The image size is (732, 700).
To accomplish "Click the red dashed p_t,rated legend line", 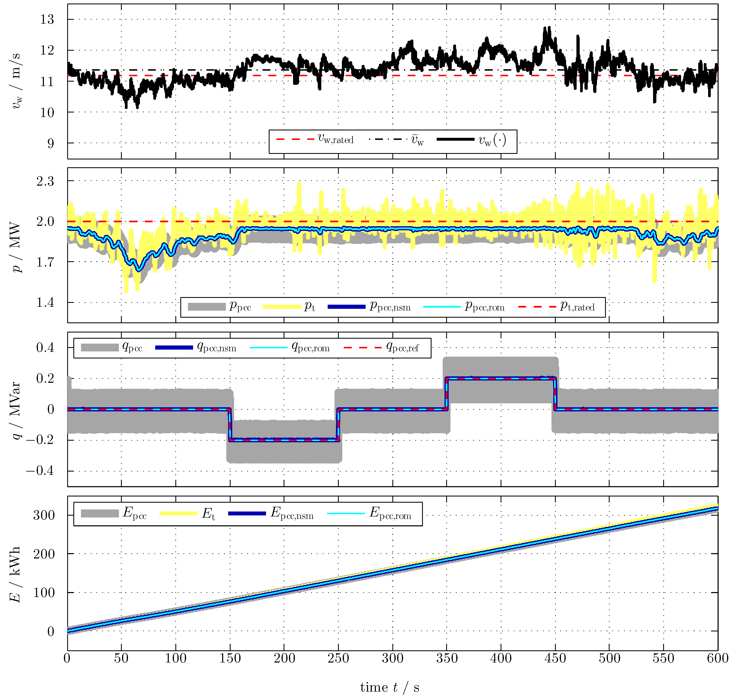I will point(537,307).
